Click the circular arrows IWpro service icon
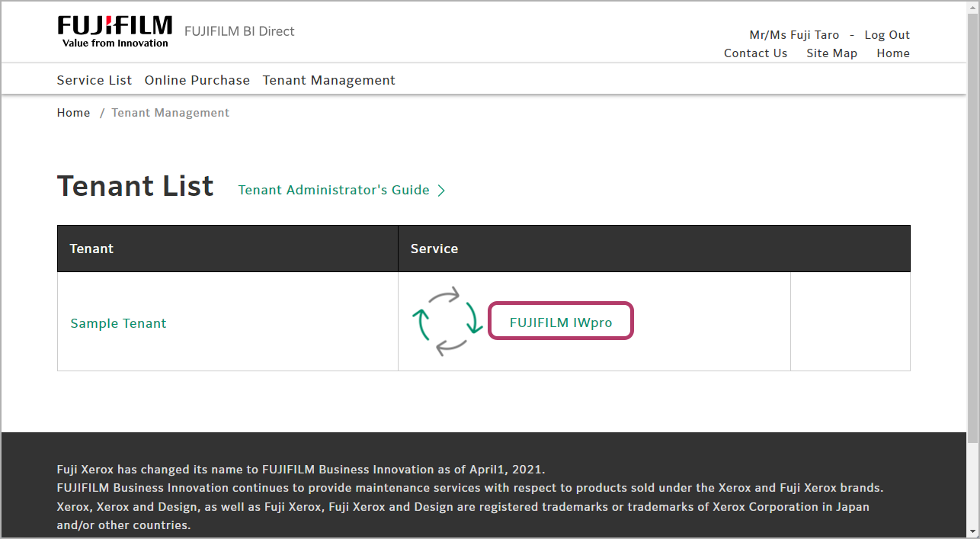980x539 pixels. [449, 322]
